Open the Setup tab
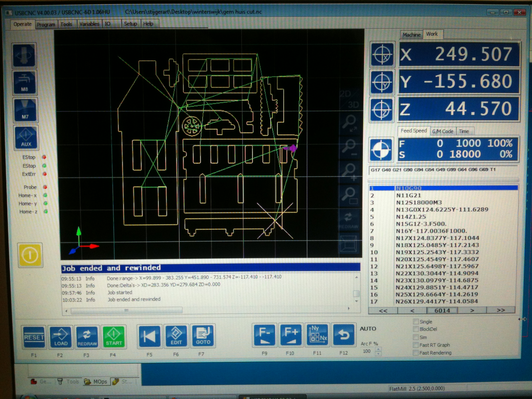This screenshot has width=532, height=399. click(x=130, y=24)
